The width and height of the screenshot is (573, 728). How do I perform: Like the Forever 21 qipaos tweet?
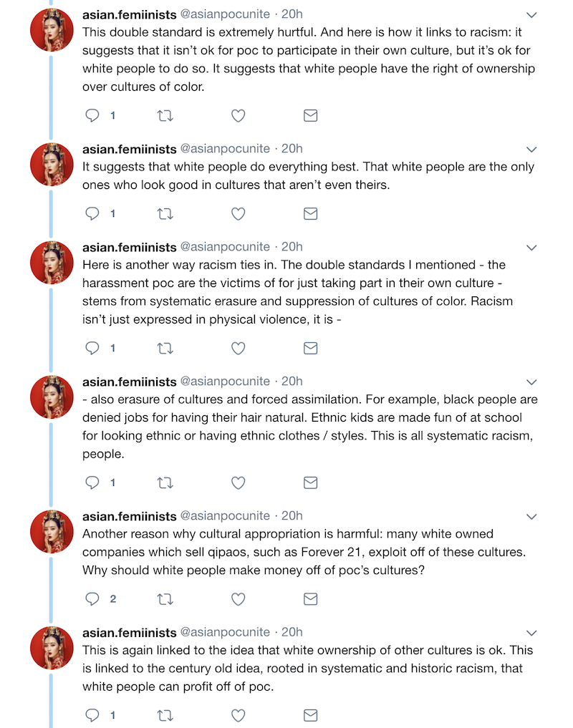click(239, 599)
